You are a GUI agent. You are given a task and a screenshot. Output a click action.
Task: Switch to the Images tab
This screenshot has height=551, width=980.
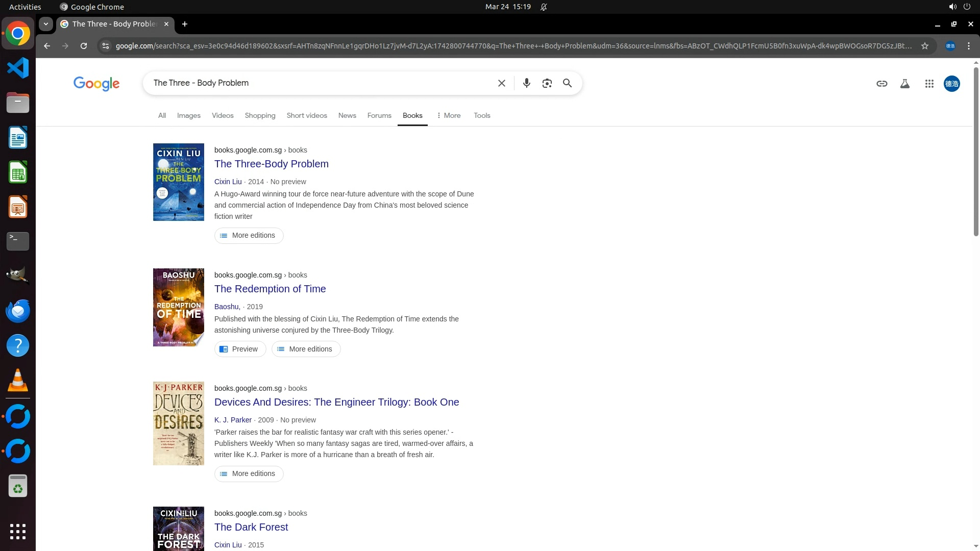tap(188, 115)
